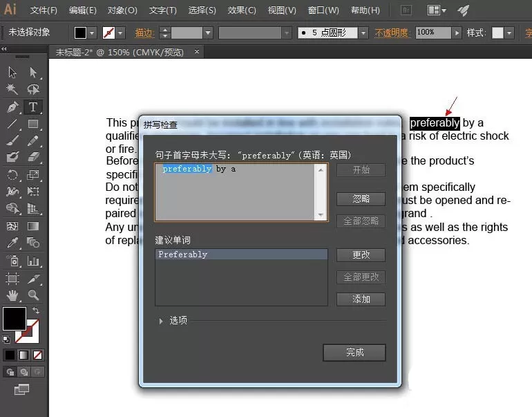The height and width of the screenshot is (417, 532).
Task: Reset default fill and stroke colors
Action: (6, 339)
